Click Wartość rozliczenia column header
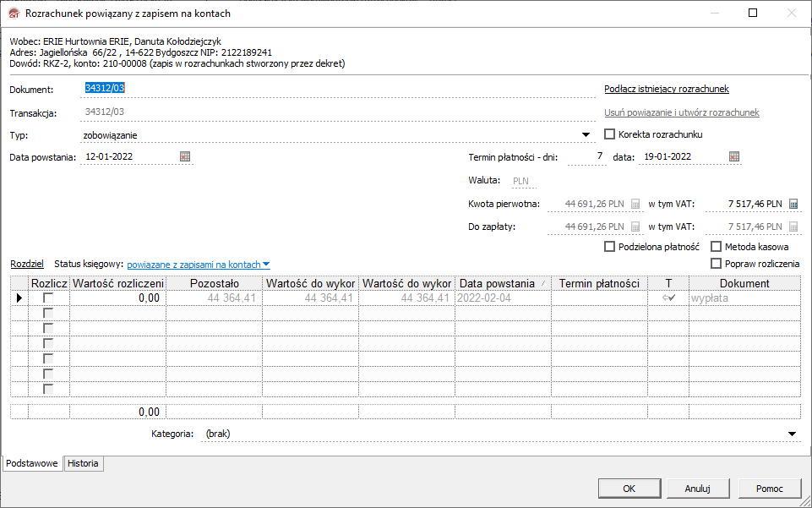Viewport: 812px width, 508px height. click(118, 283)
